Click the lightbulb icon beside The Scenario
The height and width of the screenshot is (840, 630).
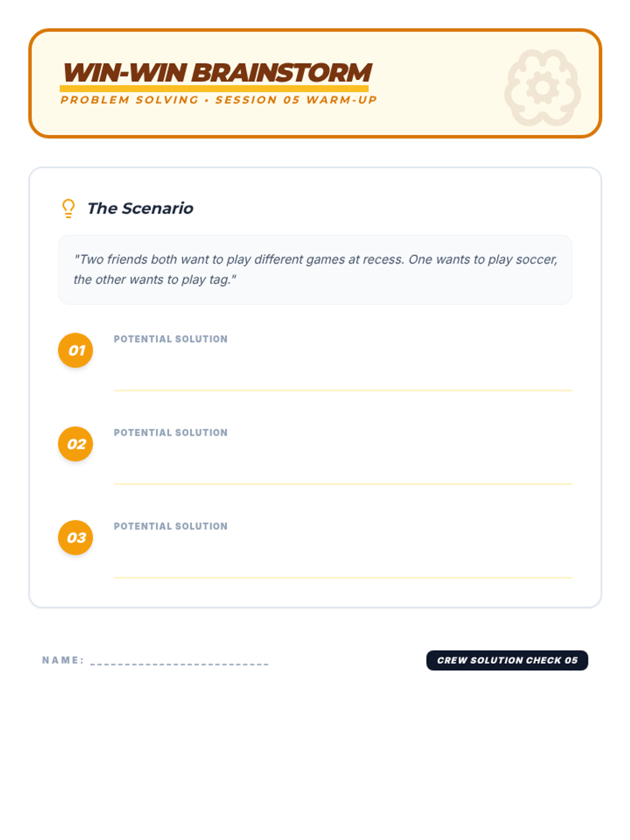[68, 208]
